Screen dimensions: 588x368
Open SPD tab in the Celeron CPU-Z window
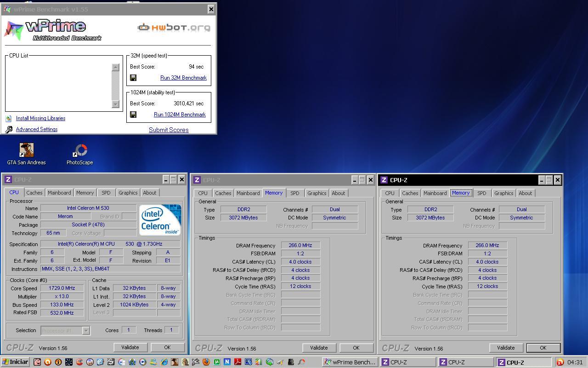coord(106,193)
